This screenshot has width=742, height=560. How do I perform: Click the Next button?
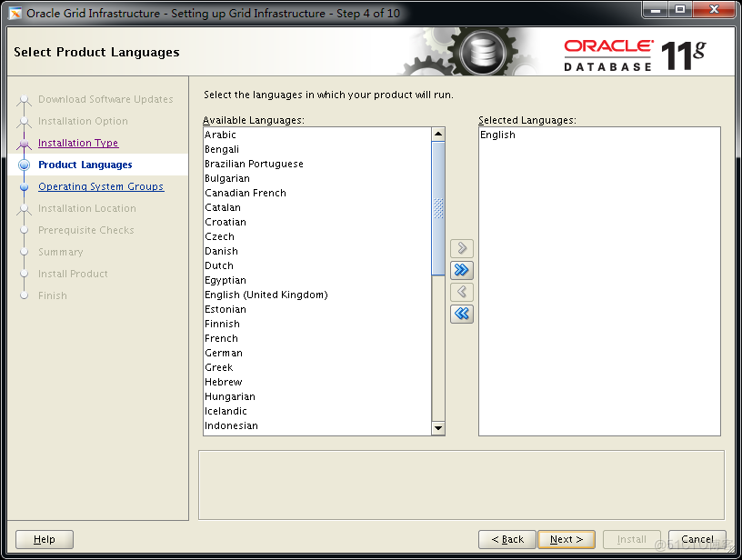click(567, 539)
